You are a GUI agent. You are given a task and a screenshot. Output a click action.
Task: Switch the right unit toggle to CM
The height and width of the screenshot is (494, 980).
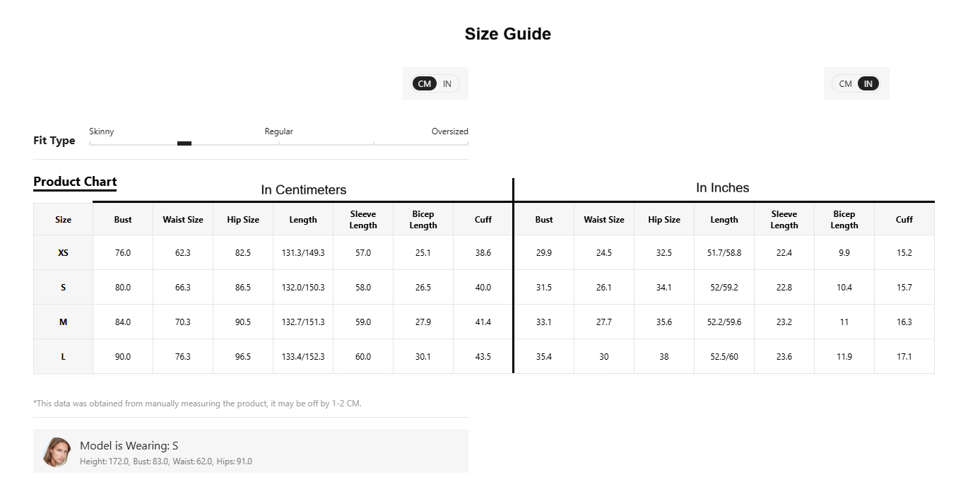pyautogui.click(x=845, y=84)
